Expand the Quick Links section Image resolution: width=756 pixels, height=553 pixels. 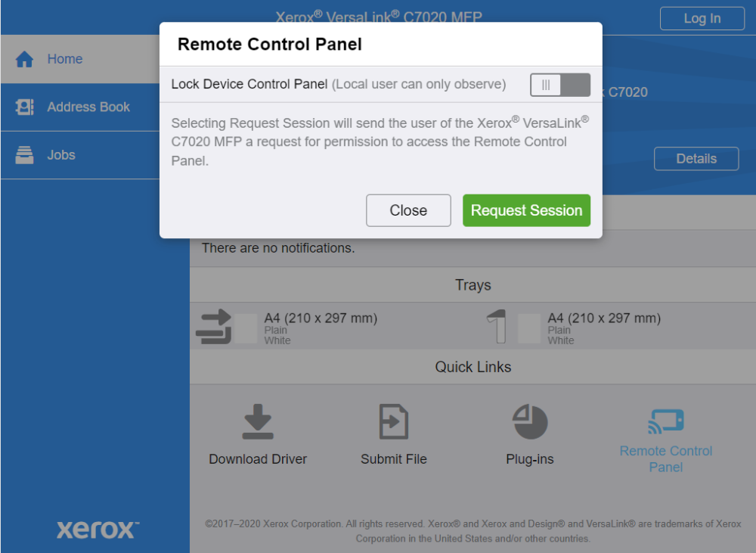(472, 366)
